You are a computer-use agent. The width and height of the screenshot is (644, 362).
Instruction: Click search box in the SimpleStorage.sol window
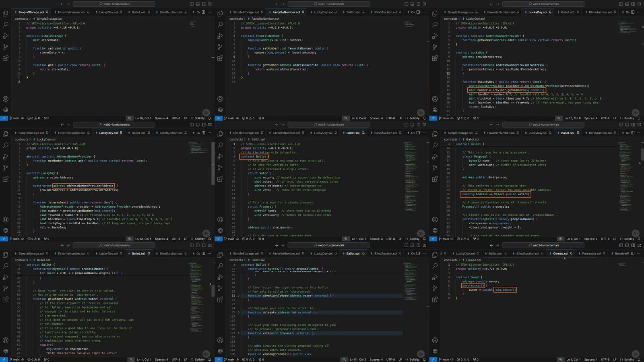(114, 4)
